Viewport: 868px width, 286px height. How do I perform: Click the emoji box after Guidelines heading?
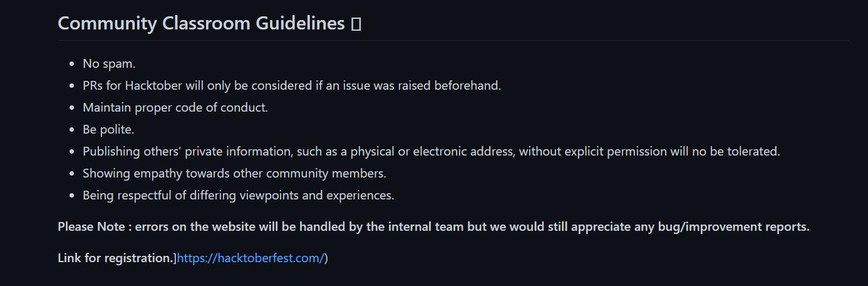tap(356, 24)
